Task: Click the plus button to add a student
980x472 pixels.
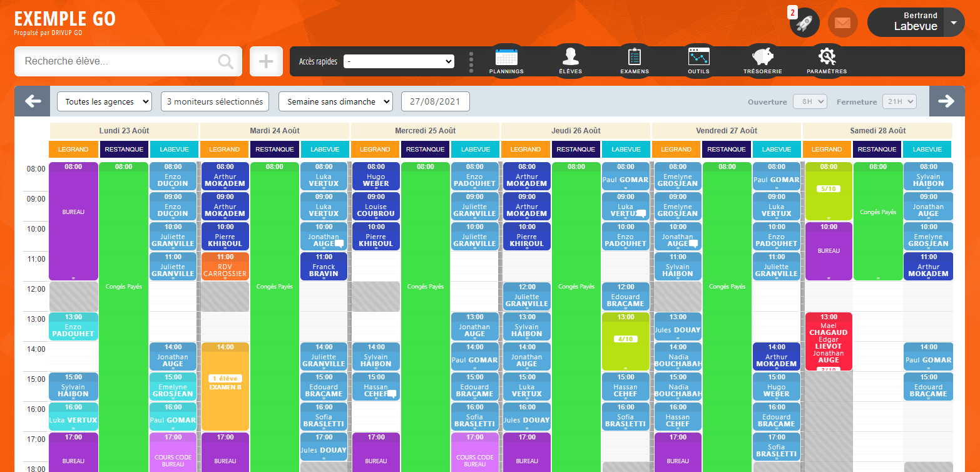Action: pos(266,61)
